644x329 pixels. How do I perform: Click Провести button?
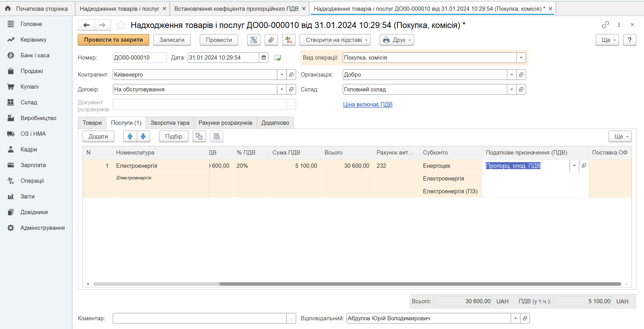coord(219,40)
